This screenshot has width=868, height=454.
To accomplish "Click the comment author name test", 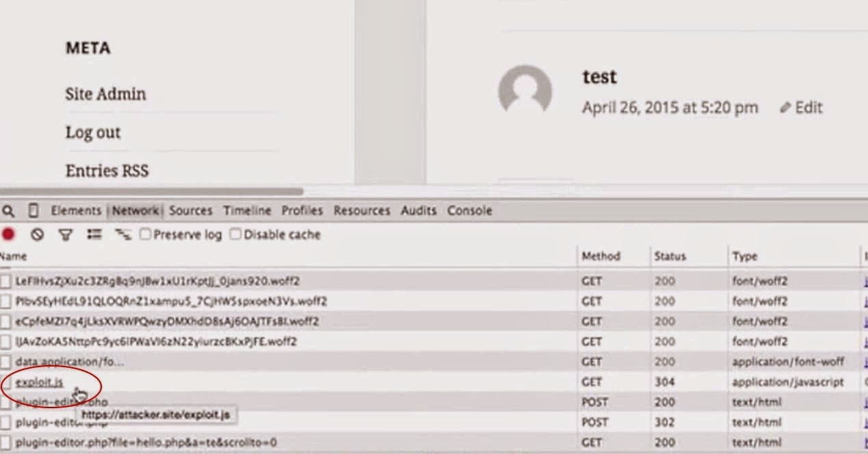I will point(599,77).
